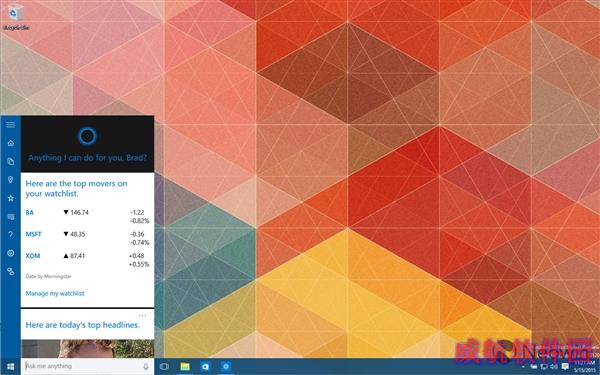
Task: Click the -0.74% percentage for MSFT
Action: [139, 243]
